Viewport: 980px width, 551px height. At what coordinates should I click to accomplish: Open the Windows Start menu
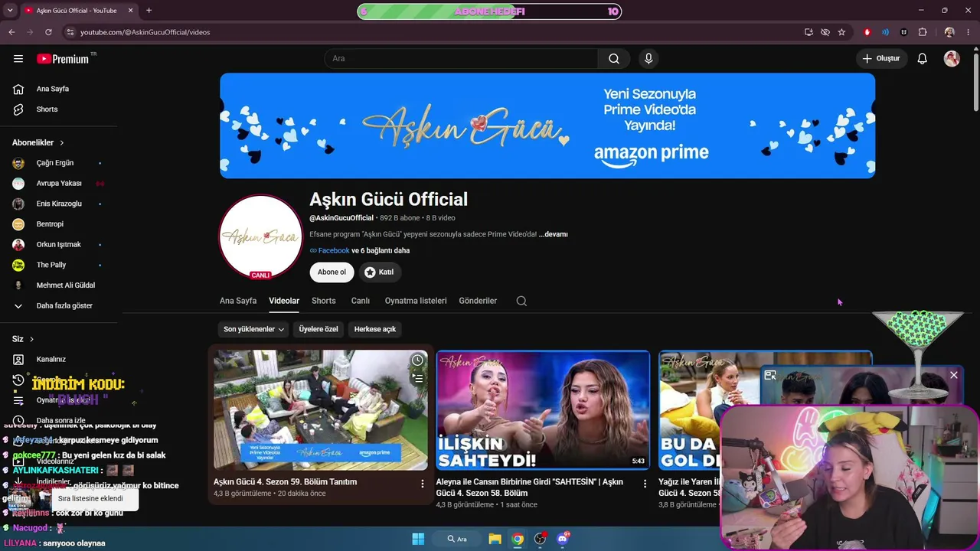point(418,539)
